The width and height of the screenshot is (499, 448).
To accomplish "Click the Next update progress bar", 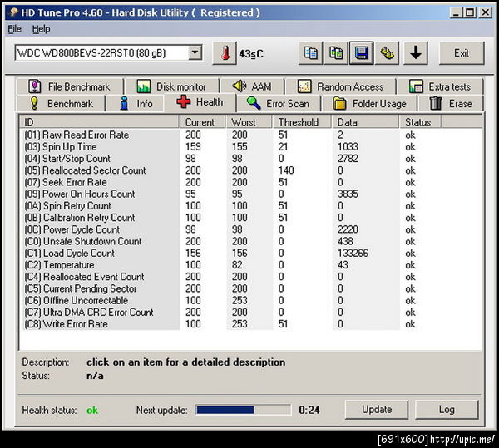I will click(244, 410).
